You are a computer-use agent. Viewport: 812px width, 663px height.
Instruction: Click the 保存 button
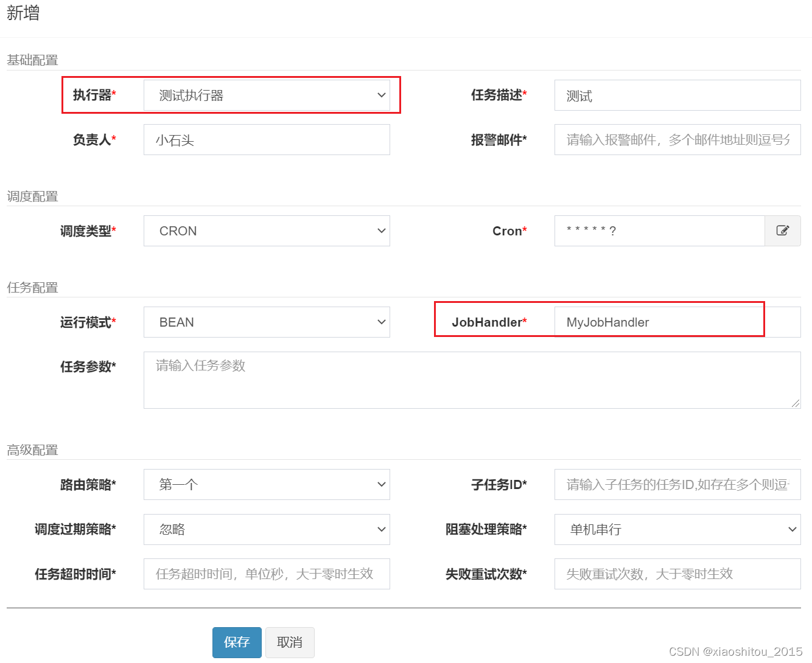tap(237, 642)
